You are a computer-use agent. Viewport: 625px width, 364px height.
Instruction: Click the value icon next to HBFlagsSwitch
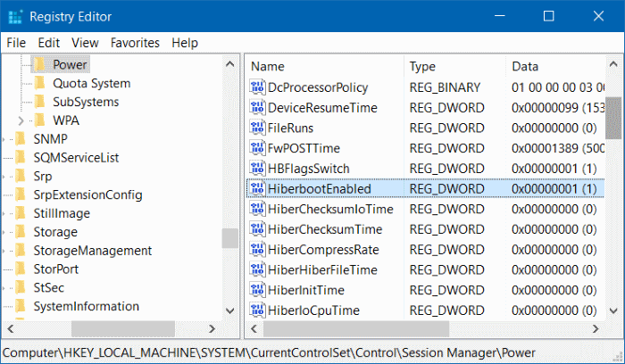pyautogui.click(x=257, y=168)
